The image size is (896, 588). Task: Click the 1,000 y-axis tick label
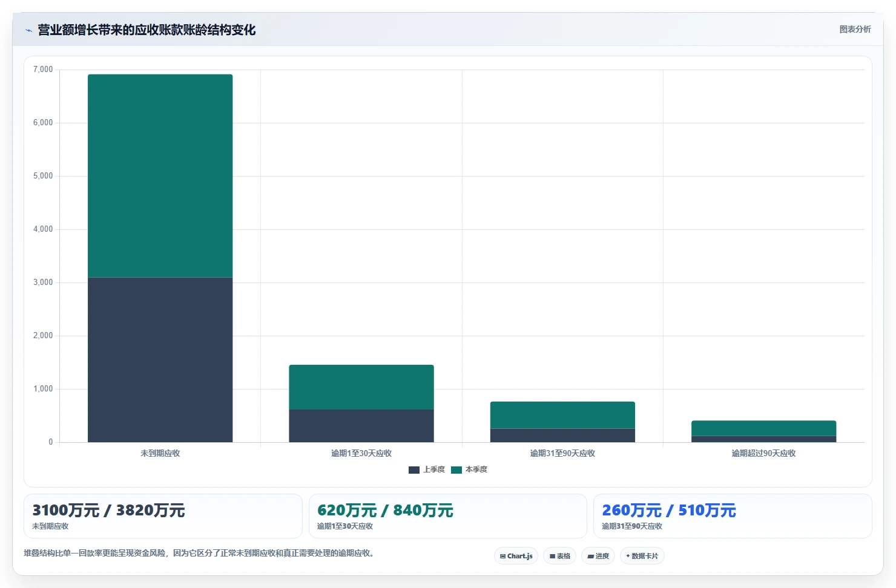43,389
